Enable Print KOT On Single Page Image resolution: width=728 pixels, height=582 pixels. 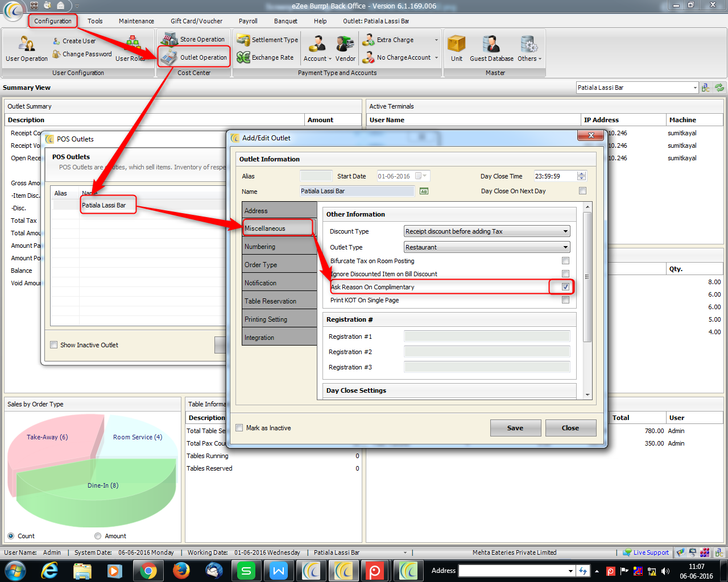coord(565,300)
